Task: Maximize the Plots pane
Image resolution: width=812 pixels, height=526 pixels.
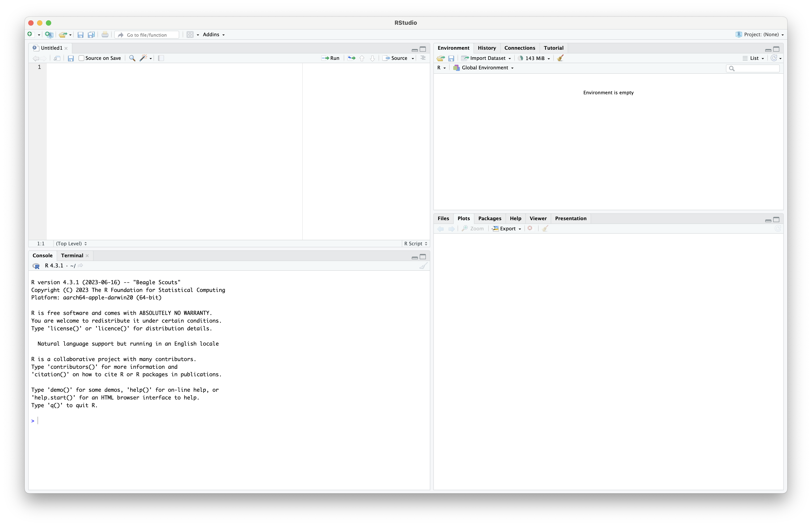Action: (776, 219)
